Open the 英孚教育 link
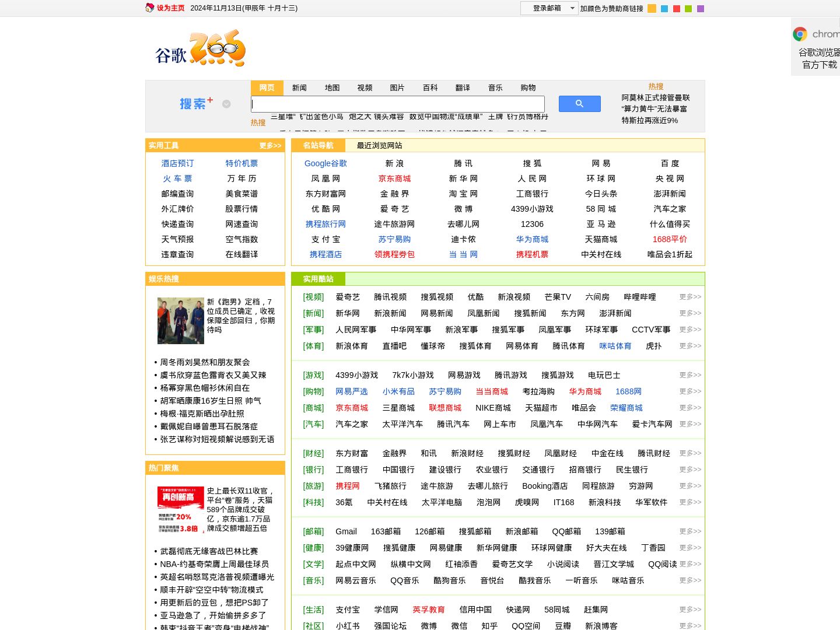 pyautogui.click(x=429, y=610)
